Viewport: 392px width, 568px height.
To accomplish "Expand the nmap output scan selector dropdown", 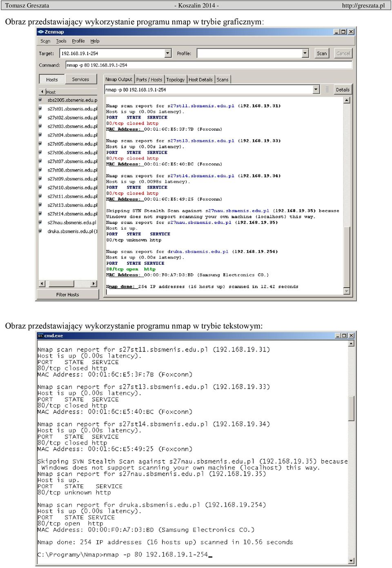I will 316,89.
